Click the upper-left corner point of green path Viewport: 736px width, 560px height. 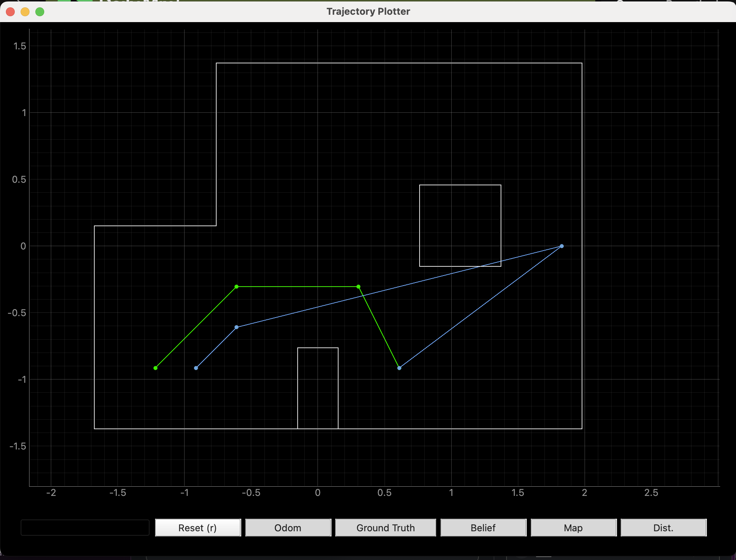tap(236, 287)
